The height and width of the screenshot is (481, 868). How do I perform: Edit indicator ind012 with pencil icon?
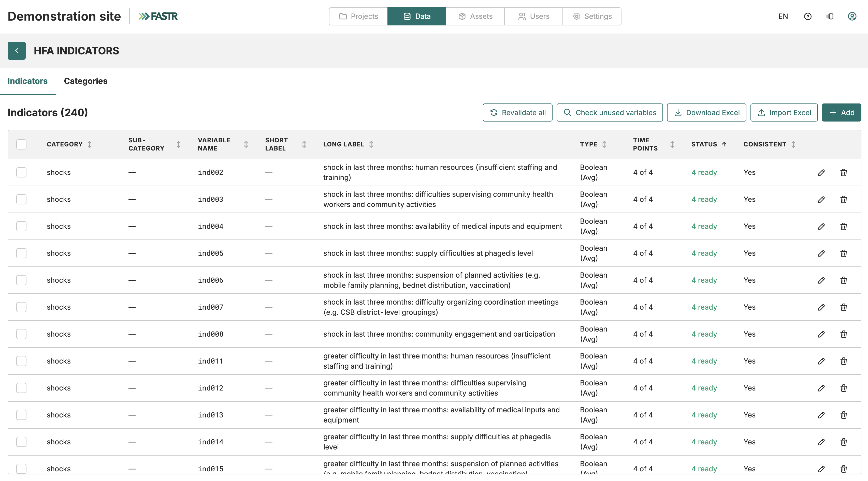coord(821,388)
